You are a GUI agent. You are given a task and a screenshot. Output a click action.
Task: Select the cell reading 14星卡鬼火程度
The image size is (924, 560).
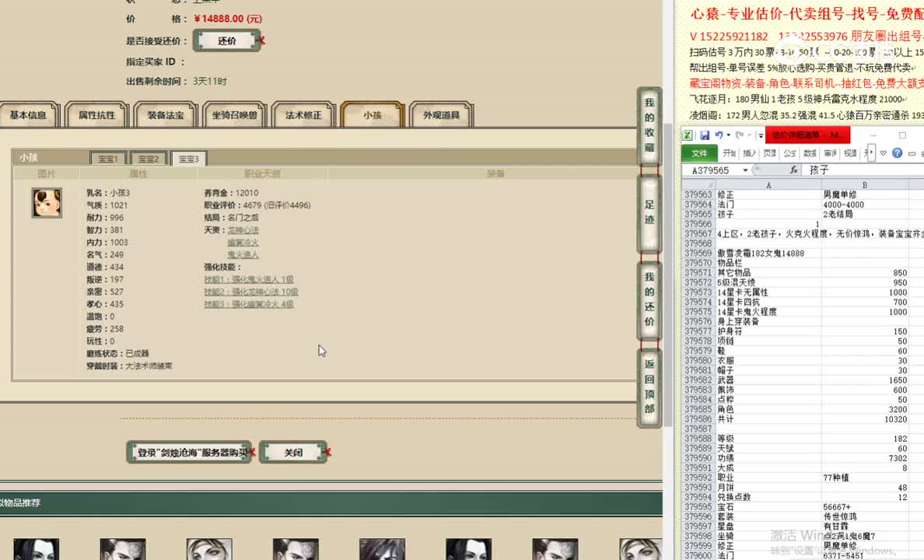point(768,312)
